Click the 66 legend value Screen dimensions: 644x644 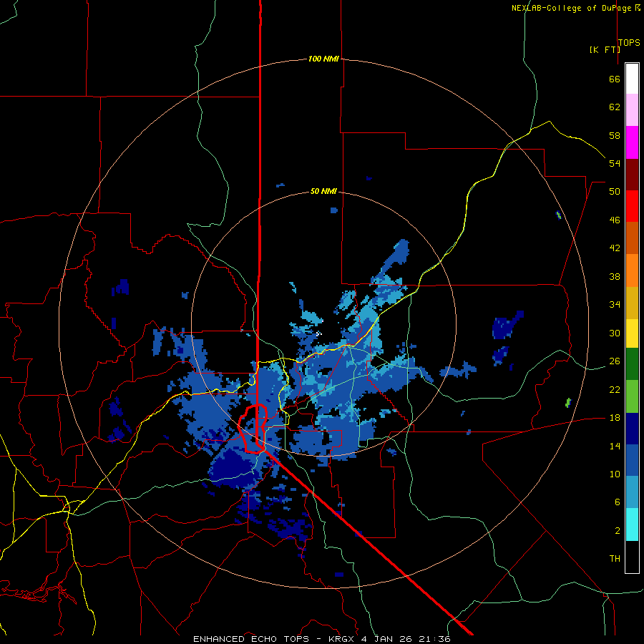pos(615,79)
